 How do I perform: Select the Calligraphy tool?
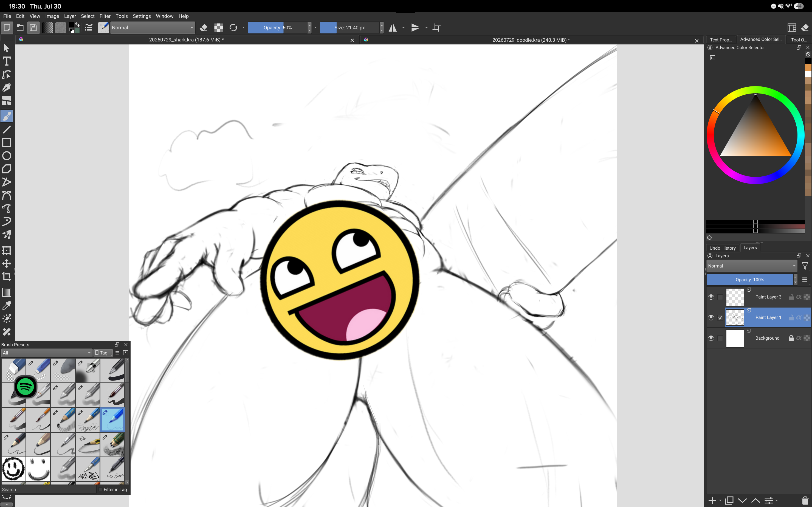tap(7, 88)
